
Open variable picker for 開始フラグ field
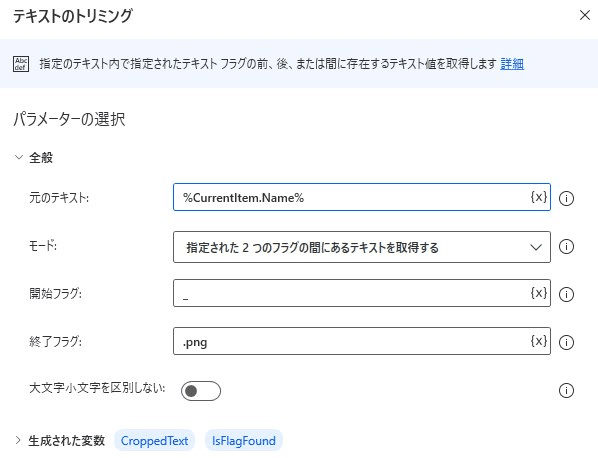click(x=539, y=293)
